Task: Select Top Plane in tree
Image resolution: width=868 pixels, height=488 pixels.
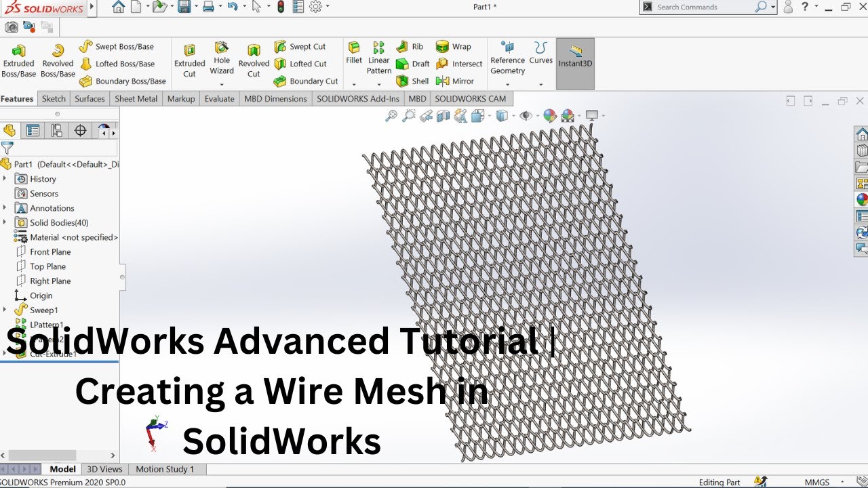Action: coord(41,266)
